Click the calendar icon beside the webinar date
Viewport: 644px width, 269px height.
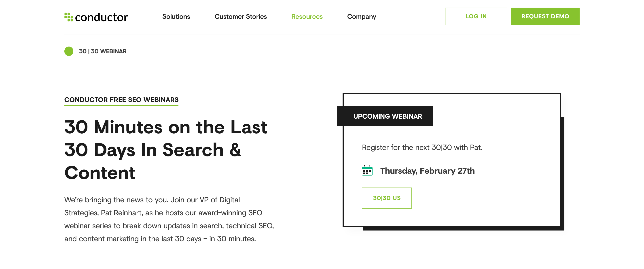(x=367, y=171)
